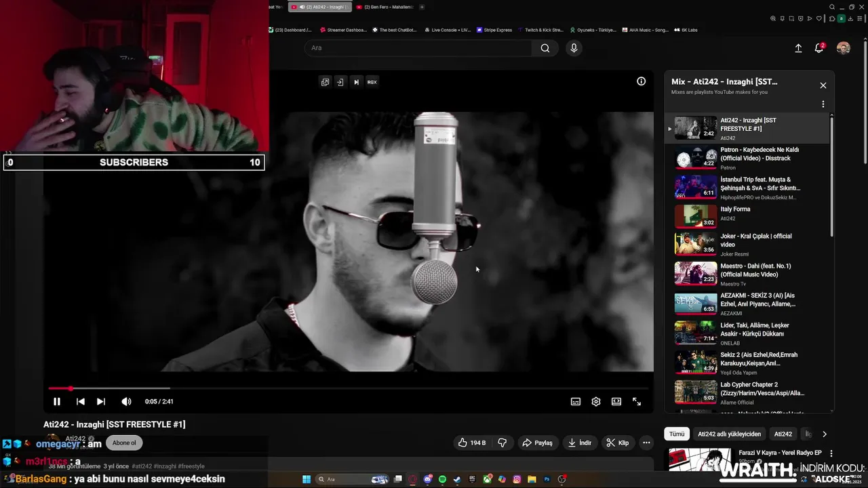Start voice search with microphone
868x488 pixels.
574,48
